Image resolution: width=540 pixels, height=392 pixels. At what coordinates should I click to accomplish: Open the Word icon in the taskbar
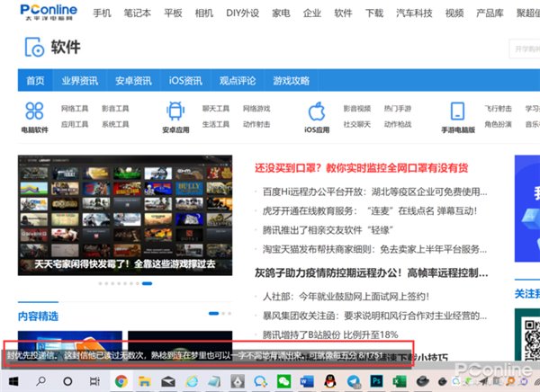tap(308, 381)
